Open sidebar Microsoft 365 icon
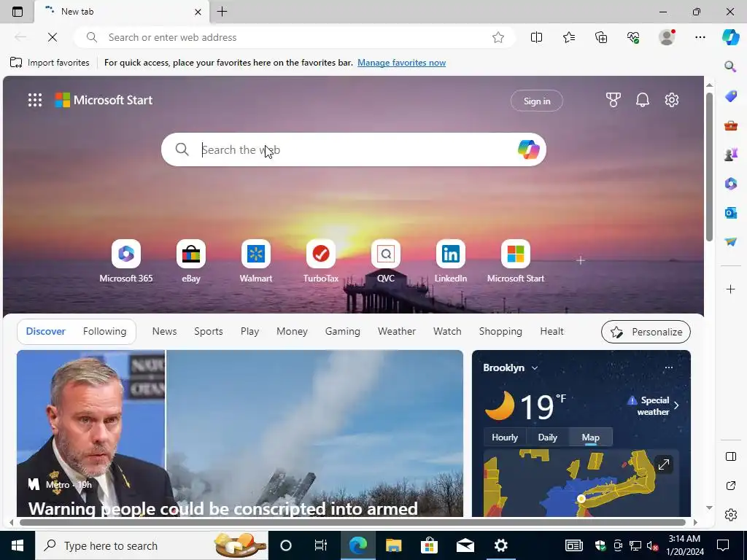Image resolution: width=747 pixels, height=560 pixels. point(730,183)
